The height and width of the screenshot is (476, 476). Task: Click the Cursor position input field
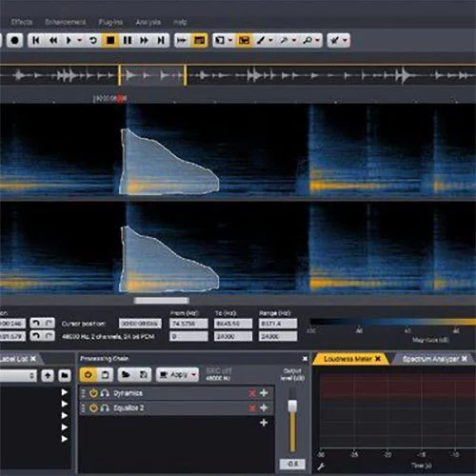[140, 324]
